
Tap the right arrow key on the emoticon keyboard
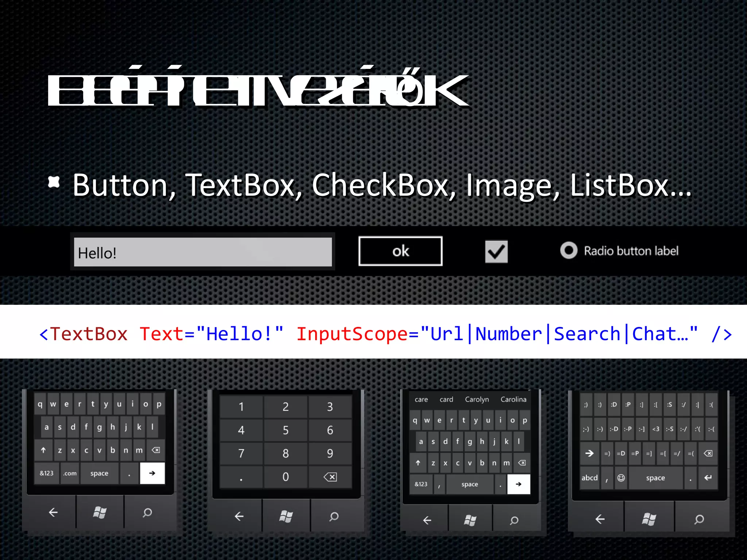(589, 454)
